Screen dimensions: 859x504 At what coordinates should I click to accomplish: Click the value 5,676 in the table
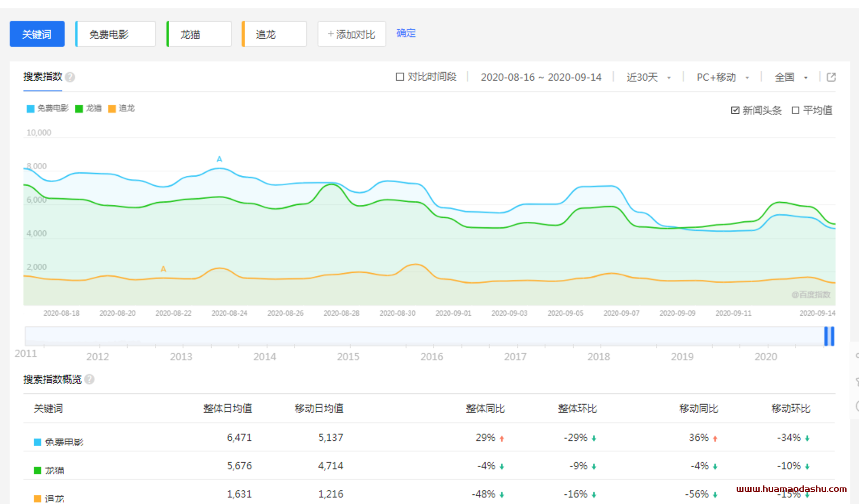click(239, 466)
